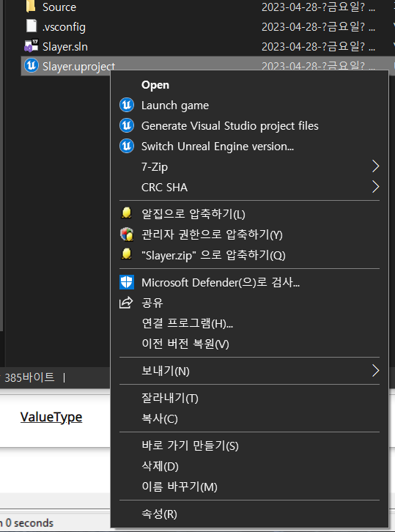Select the Source folder name

click(x=59, y=7)
